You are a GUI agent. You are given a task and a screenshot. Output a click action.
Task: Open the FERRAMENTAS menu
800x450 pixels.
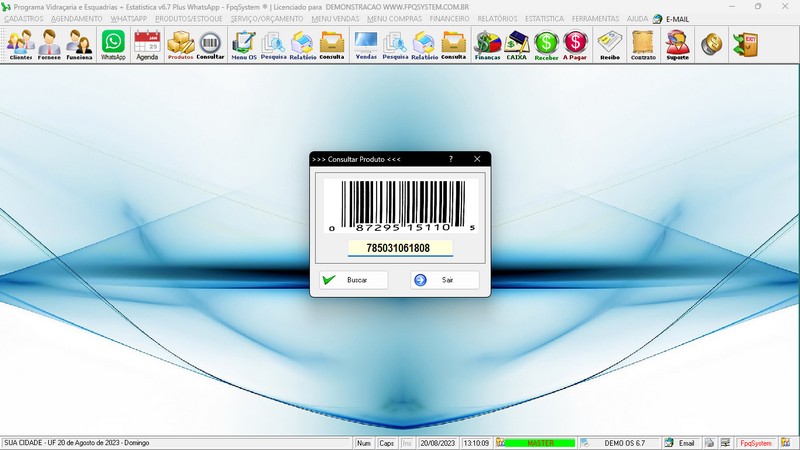tap(595, 19)
